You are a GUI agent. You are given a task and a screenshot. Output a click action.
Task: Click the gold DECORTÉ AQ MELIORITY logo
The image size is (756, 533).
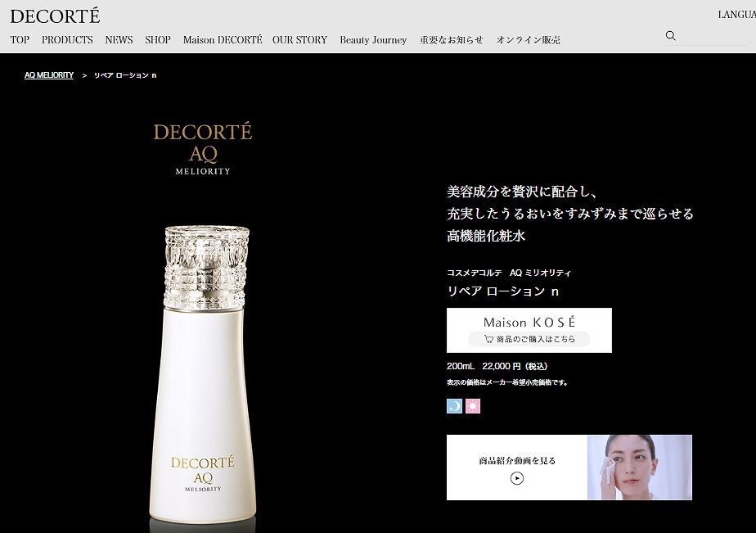click(x=203, y=148)
